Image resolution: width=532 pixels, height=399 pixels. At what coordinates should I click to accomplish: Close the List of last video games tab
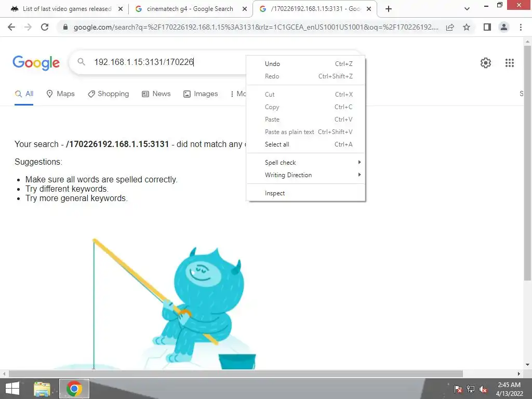coord(121,9)
